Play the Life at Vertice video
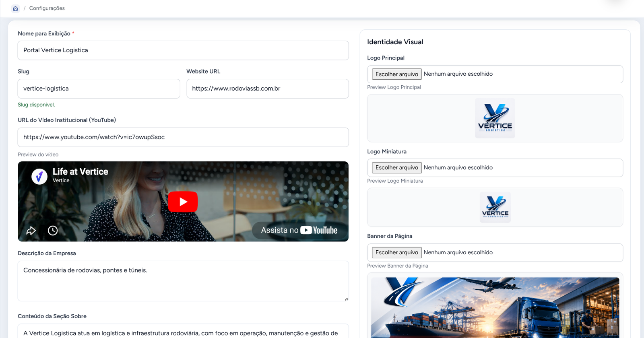 183,202
